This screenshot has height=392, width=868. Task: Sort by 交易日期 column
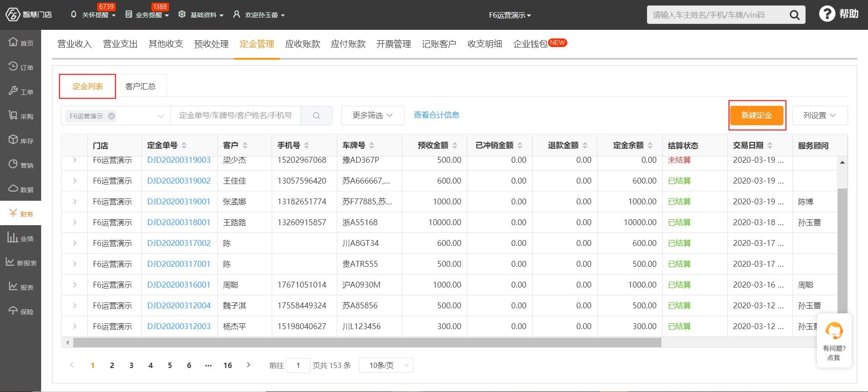(x=770, y=146)
